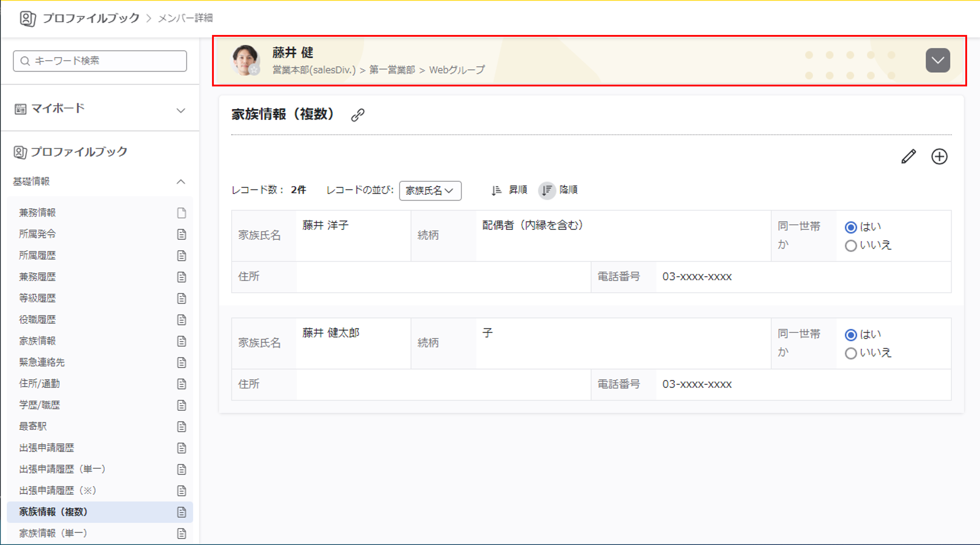
Task: Open 住所/通勤 in sidebar
Action: click(x=40, y=383)
